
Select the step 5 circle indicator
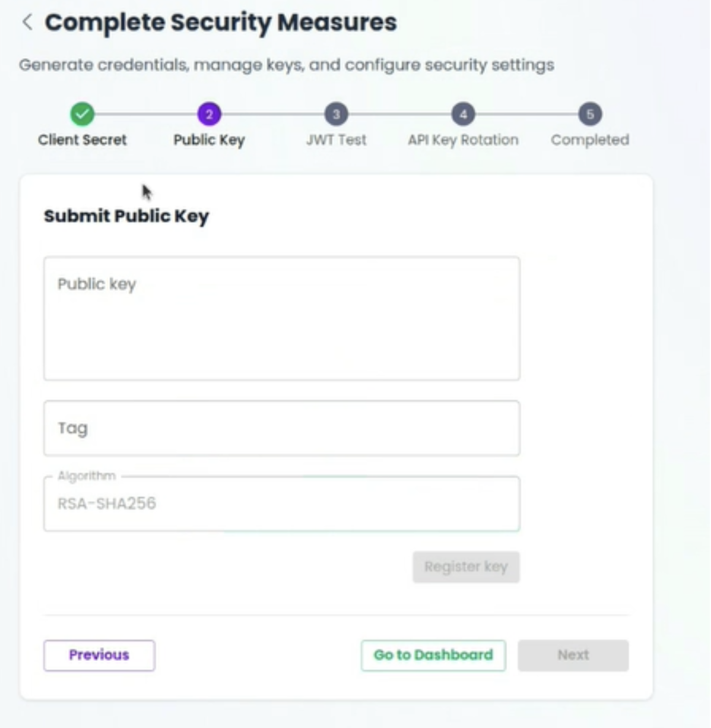pos(590,114)
